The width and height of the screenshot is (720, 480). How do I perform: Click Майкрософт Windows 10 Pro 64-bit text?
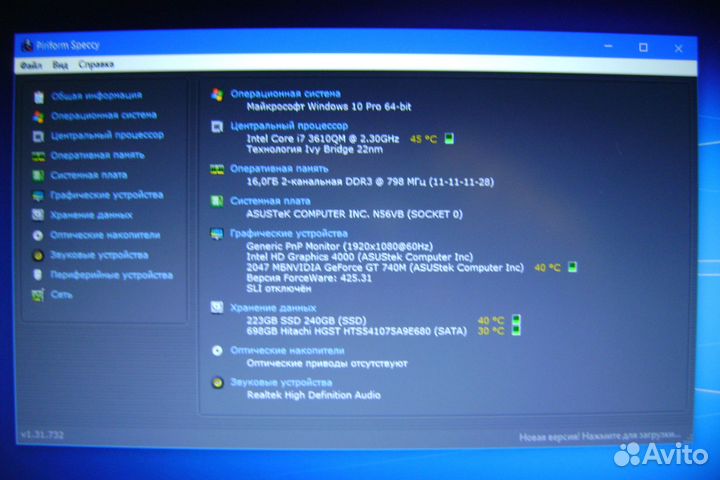pos(329,107)
